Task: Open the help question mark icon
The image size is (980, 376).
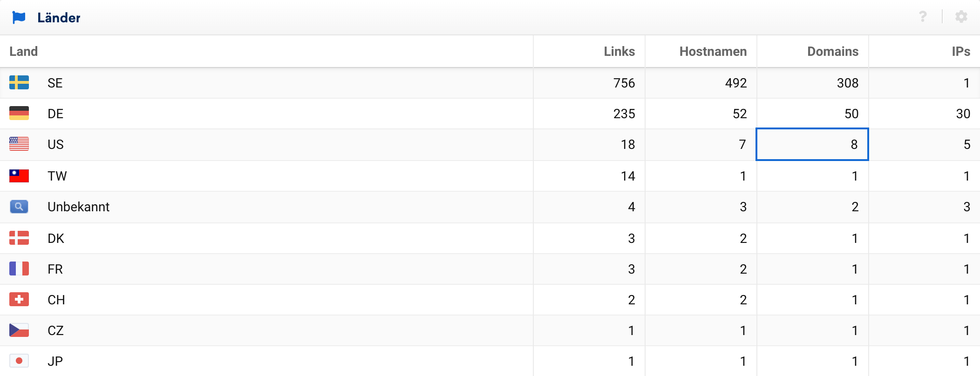Action: (x=923, y=17)
